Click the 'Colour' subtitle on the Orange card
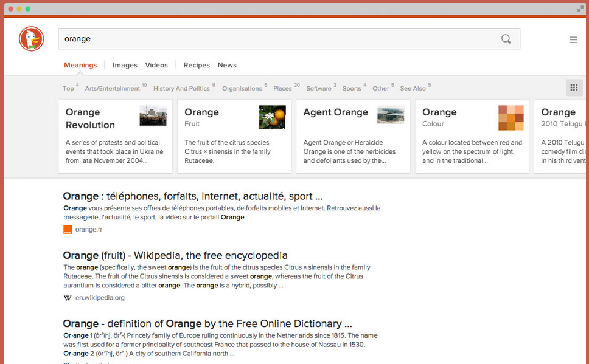 pos(433,124)
